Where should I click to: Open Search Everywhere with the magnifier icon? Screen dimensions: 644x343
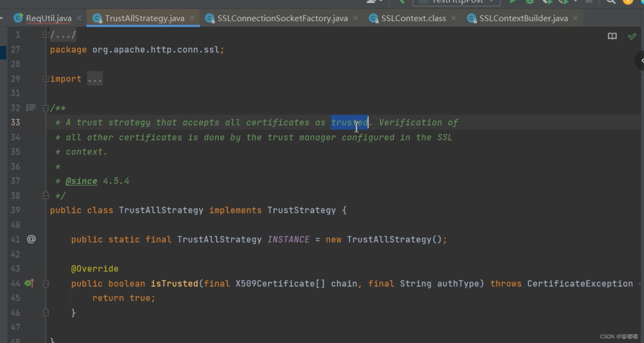(x=611, y=2)
